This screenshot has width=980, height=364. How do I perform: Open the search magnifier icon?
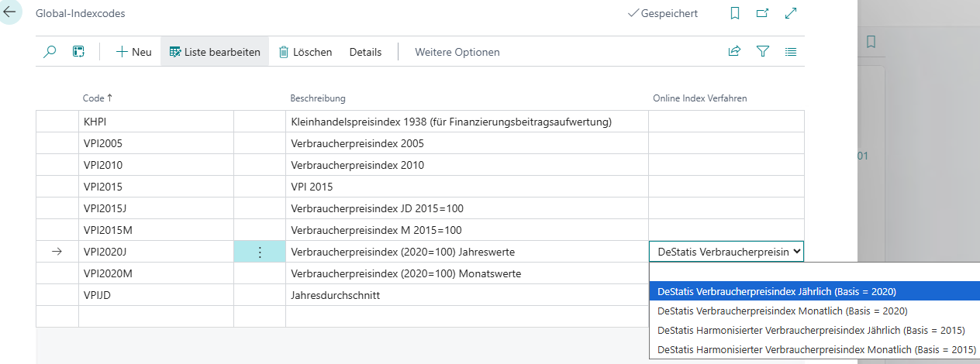(50, 52)
